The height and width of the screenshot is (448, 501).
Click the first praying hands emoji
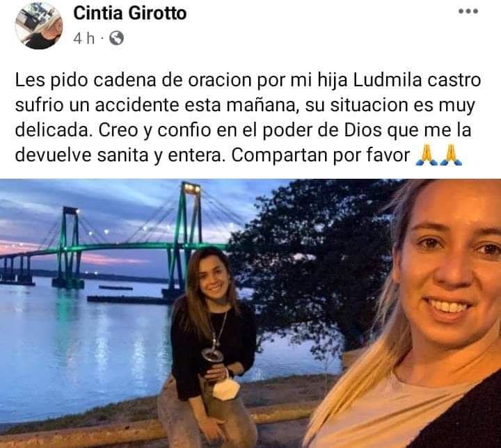(427, 154)
